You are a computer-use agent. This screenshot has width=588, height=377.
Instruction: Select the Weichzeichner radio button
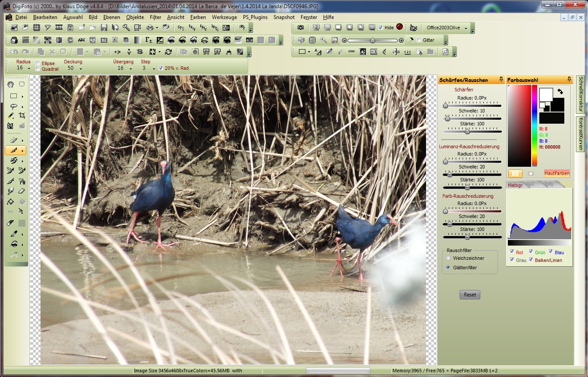click(448, 258)
